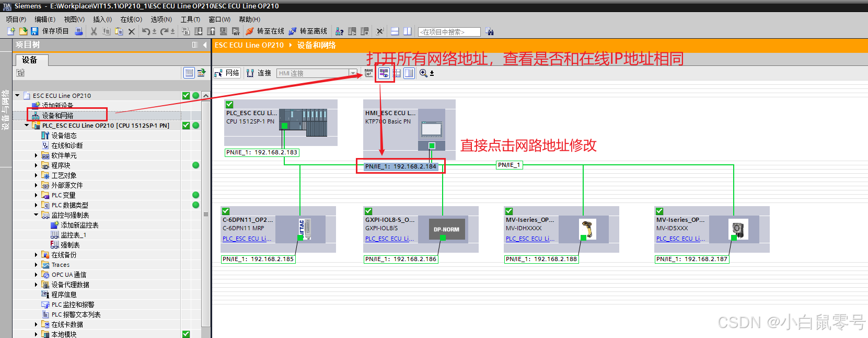Image resolution: width=868 pixels, height=338 pixels.
Task: Follow PLC_ESC ECU link under C-6DPN11 MRP
Action: point(247,239)
